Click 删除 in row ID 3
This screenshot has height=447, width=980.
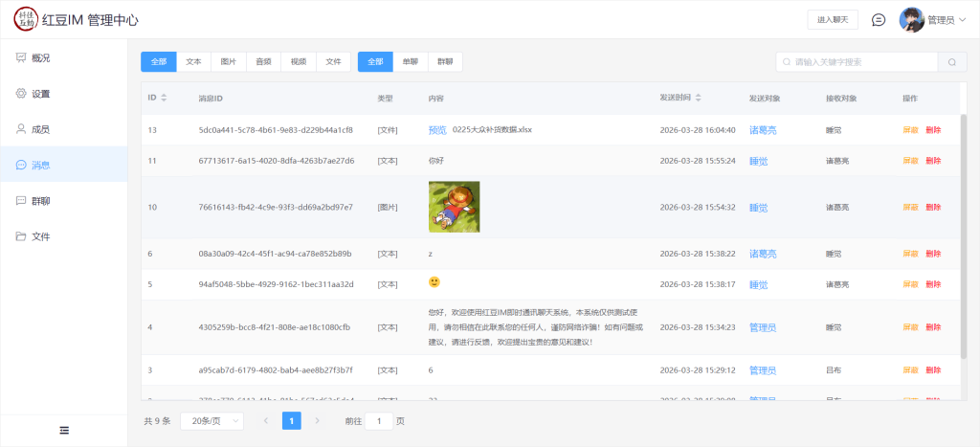tap(933, 370)
